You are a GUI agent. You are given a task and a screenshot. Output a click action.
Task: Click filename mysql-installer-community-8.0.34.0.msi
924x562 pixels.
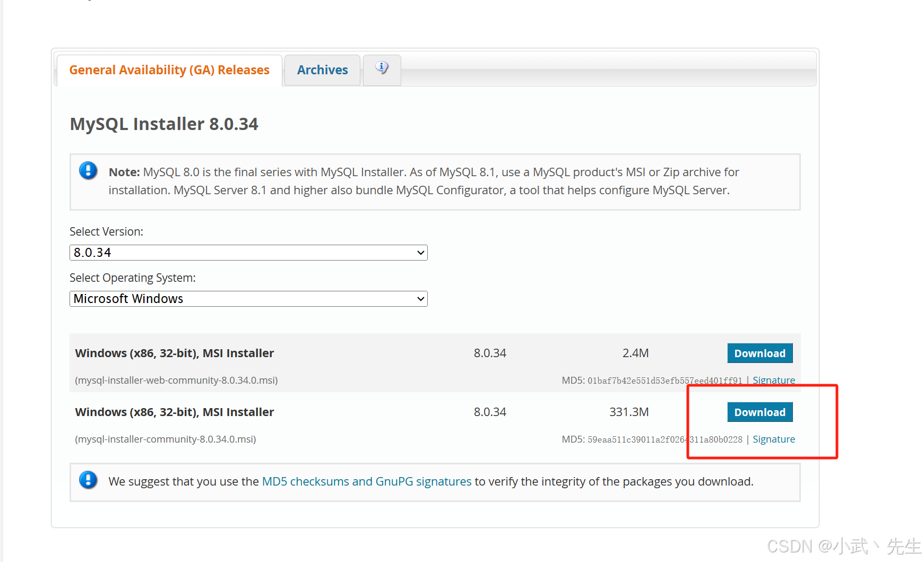166,439
